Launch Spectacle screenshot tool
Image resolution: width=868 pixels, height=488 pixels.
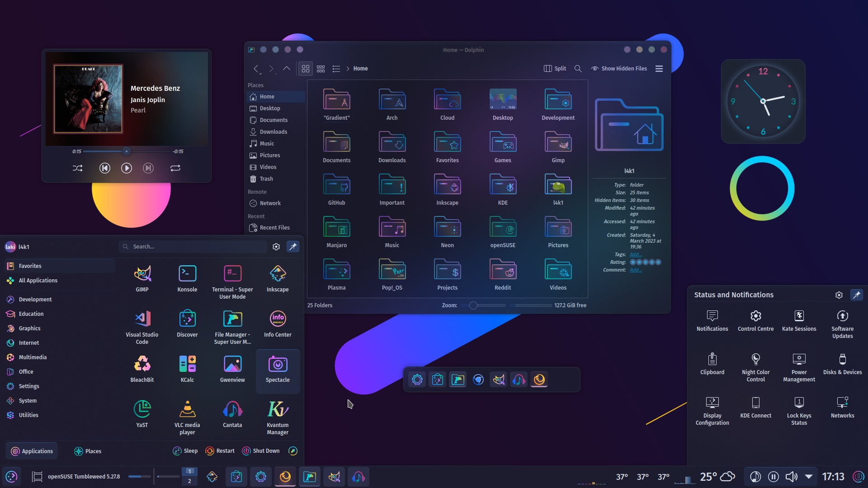coord(277,371)
